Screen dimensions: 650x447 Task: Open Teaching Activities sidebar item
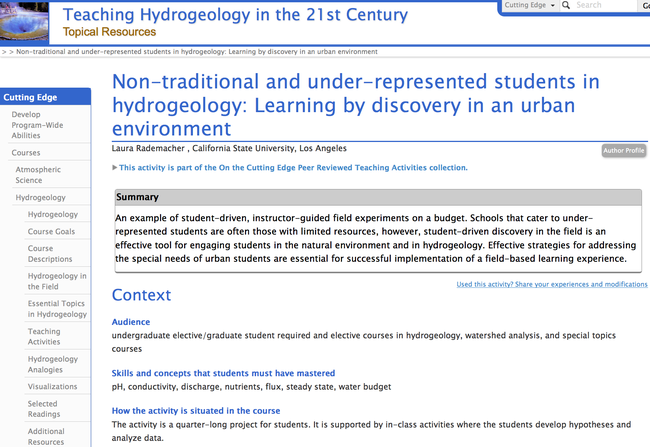[44, 337]
